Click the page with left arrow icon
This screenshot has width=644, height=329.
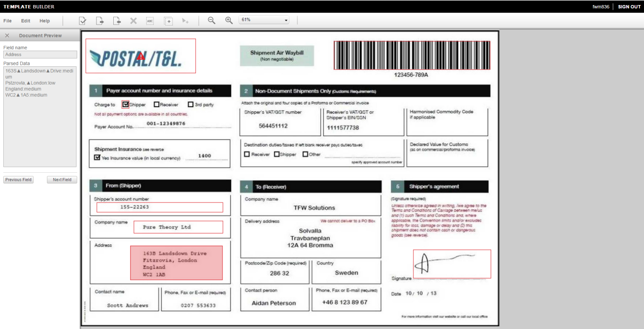point(117,21)
